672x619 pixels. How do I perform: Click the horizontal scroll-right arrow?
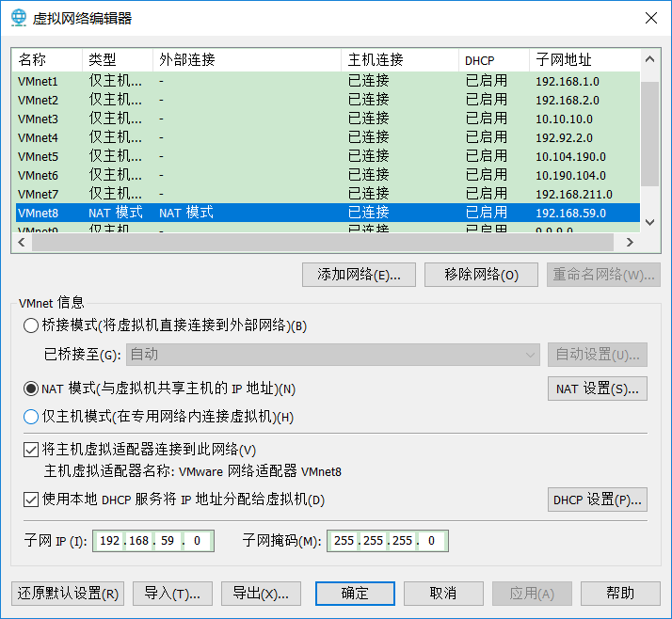(x=629, y=243)
